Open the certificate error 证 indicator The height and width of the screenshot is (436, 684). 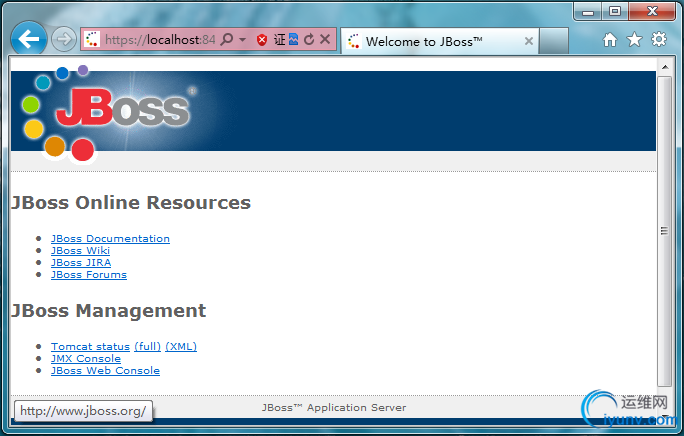279,40
